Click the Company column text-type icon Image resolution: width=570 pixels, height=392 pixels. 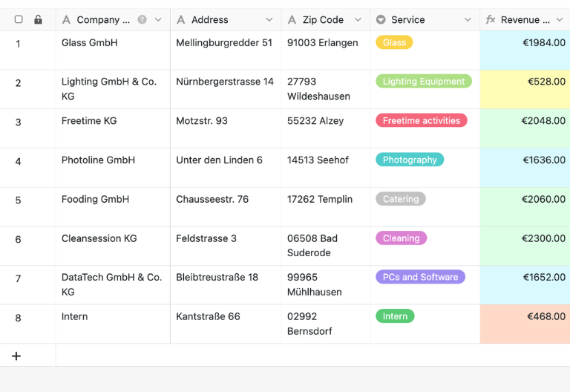pyautogui.click(x=66, y=19)
